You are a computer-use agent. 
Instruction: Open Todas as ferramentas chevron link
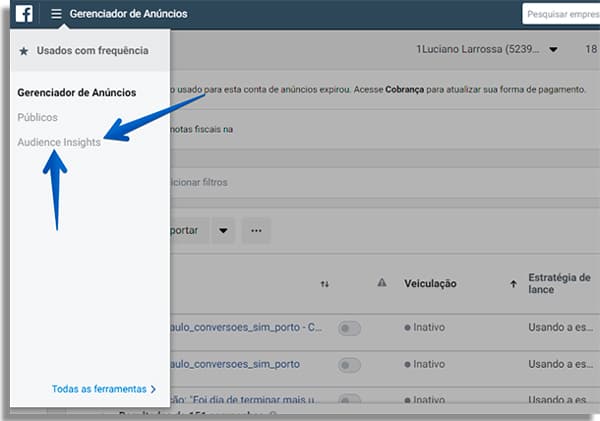click(104, 389)
